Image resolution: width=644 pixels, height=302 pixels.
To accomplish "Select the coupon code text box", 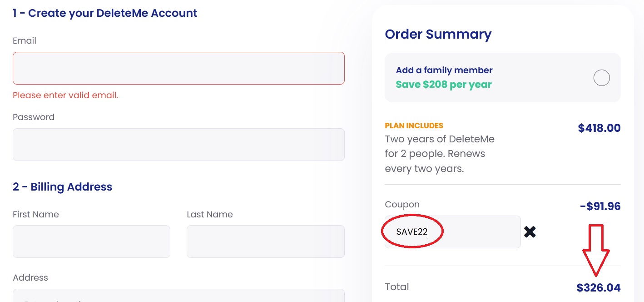I will 452,232.
